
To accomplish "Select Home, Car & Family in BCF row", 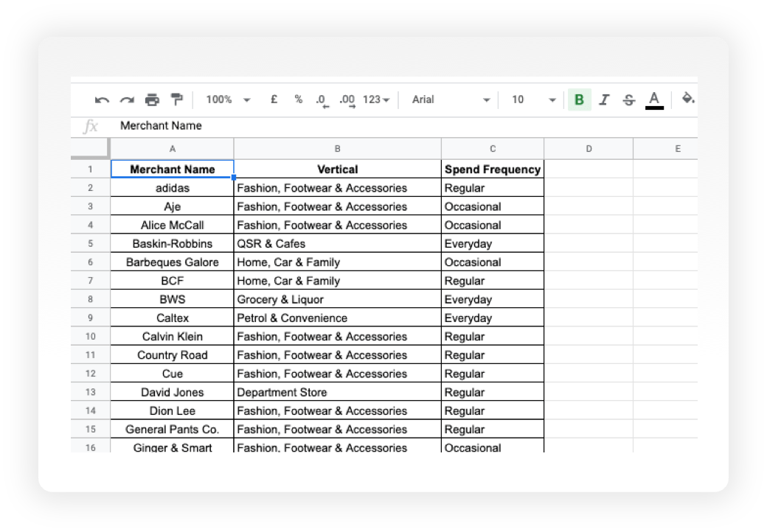I will 338,281.
